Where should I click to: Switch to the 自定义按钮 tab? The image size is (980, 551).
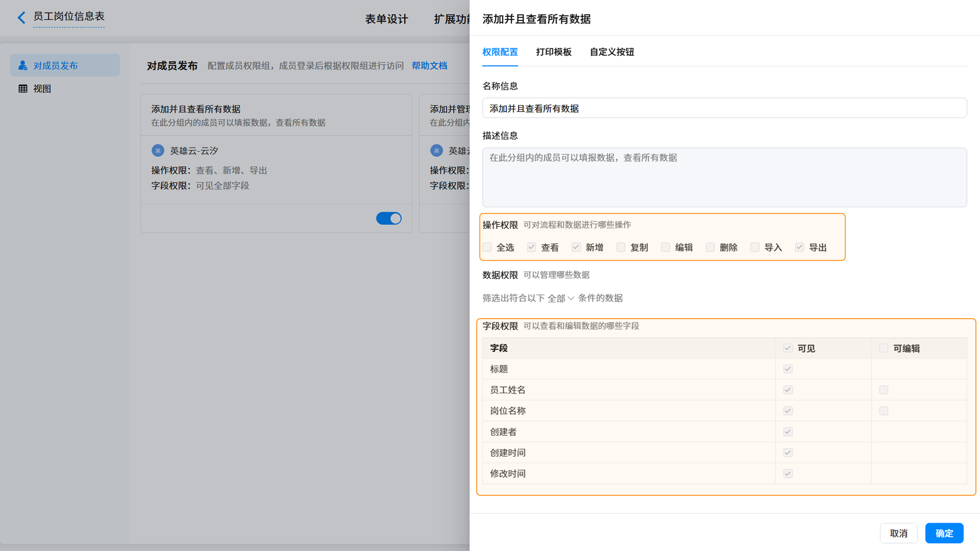[612, 52]
